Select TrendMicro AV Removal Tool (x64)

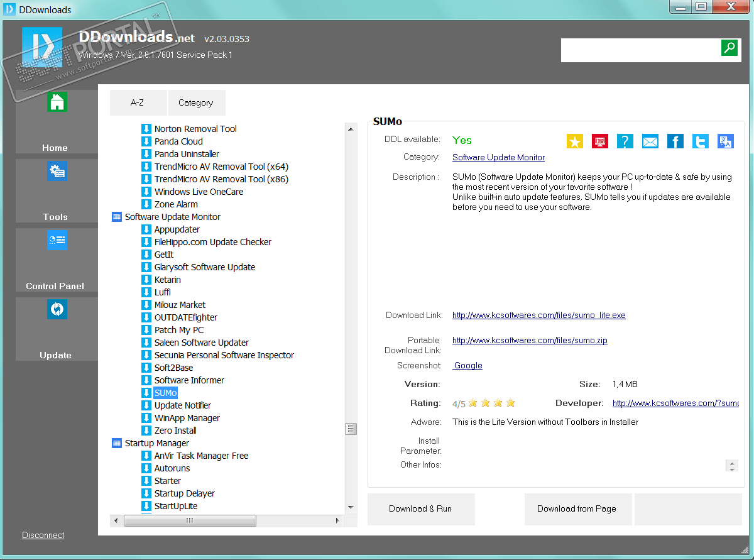221,167
